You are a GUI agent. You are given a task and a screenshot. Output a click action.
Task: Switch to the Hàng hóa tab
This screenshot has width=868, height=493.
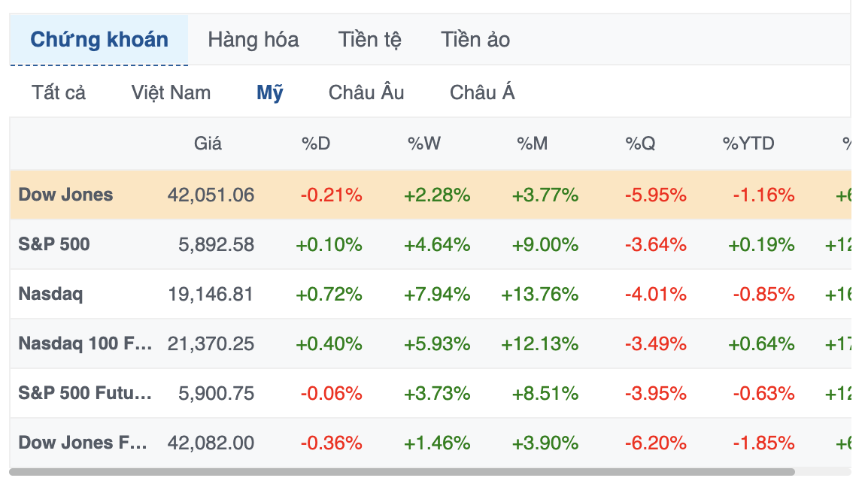point(253,40)
